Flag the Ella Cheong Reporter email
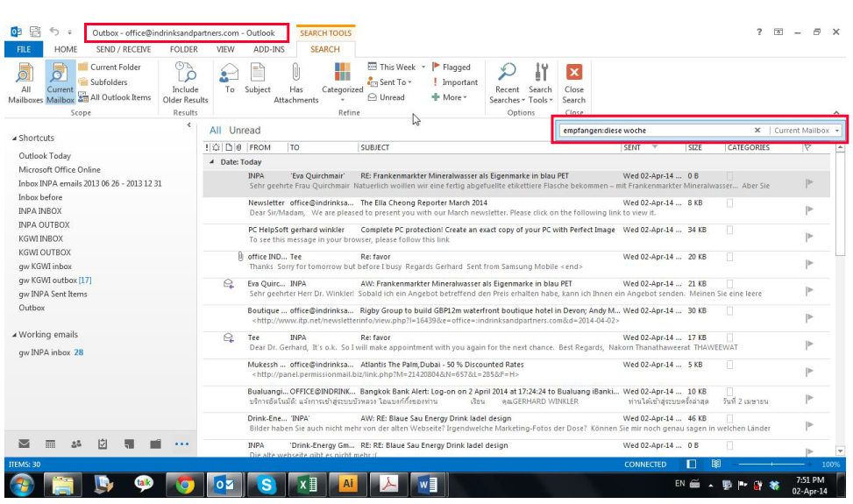The height and width of the screenshot is (504, 853). click(809, 209)
